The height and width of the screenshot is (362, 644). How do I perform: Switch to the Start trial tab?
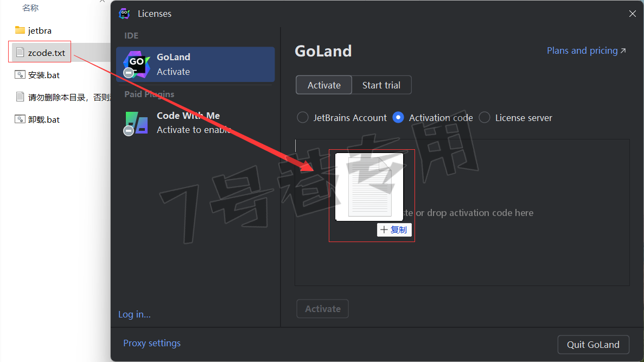tap(381, 85)
